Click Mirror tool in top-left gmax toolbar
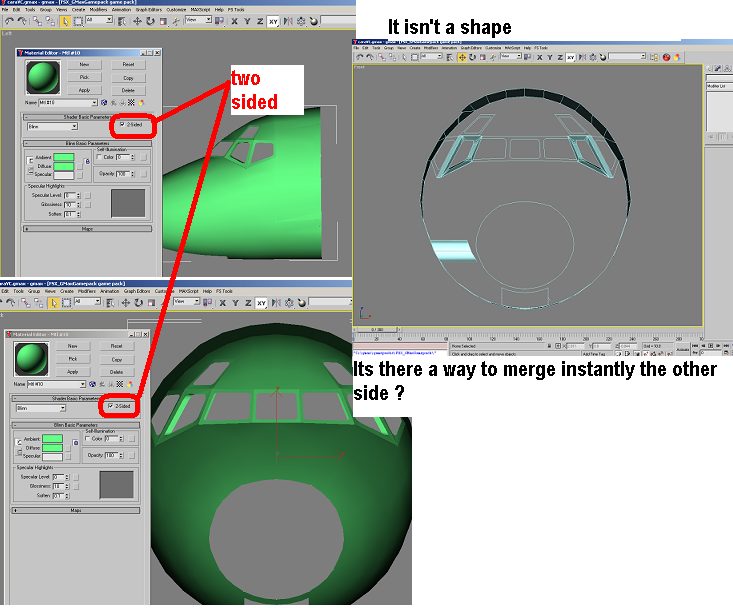The width and height of the screenshot is (733, 608). click(x=288, y=21)
